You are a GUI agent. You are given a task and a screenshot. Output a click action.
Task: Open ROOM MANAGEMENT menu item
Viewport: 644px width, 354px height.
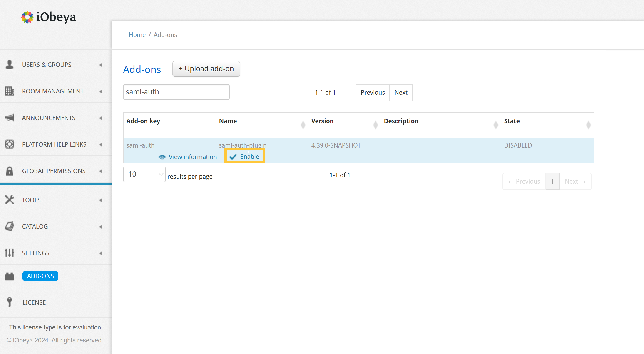(x=53, y=91)
